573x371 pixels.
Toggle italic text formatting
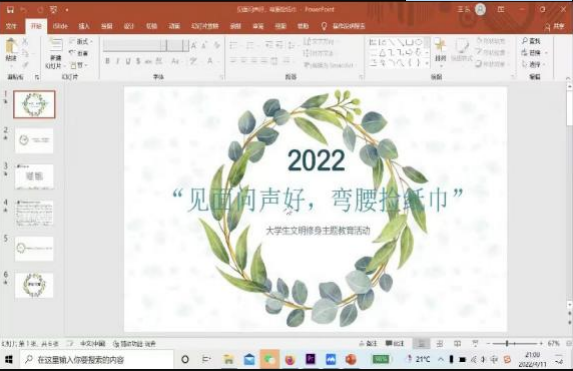(118, 61)
